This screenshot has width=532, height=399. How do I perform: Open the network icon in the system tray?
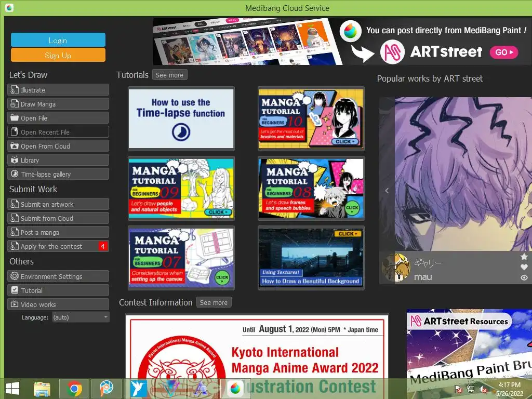[x=470, y=389]
